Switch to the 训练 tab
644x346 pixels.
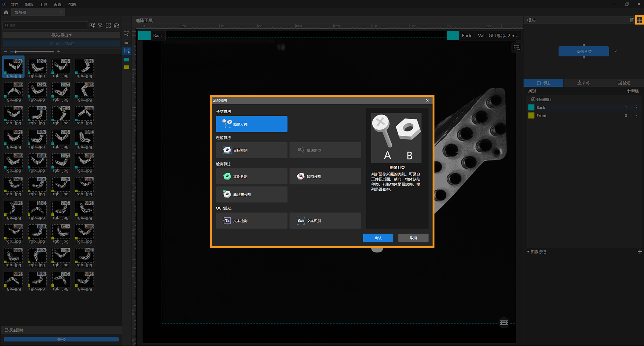[584, 83]
